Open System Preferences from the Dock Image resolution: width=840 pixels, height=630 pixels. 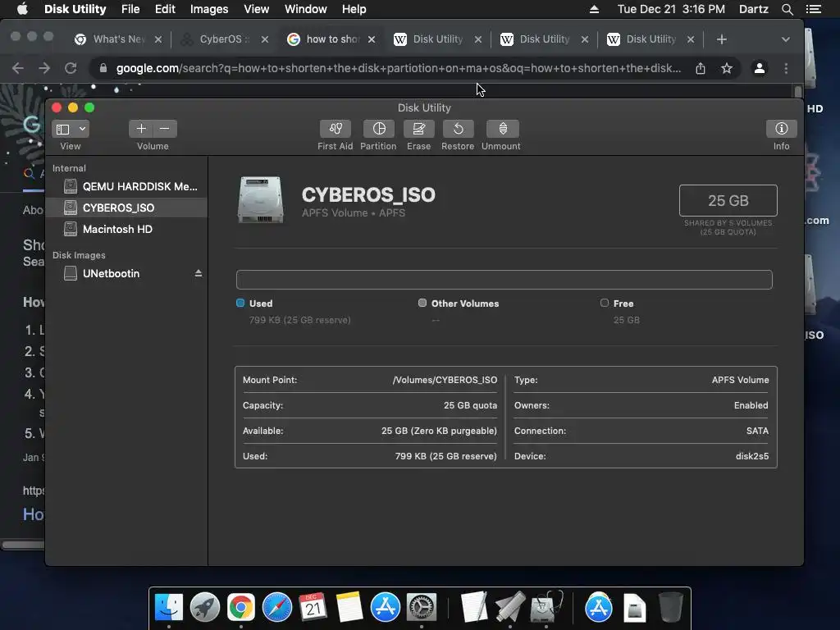coord(422,608)
